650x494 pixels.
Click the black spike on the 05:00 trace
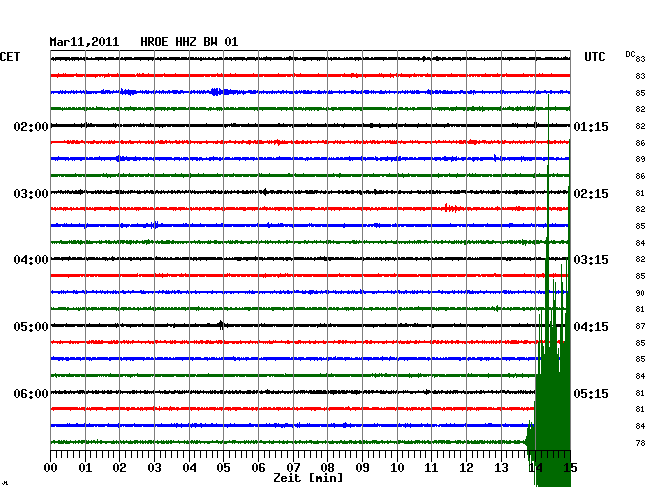(222, 325)
